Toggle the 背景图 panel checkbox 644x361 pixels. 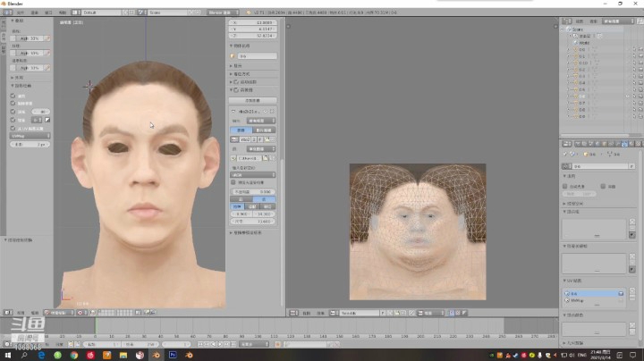tap(236, 90)
